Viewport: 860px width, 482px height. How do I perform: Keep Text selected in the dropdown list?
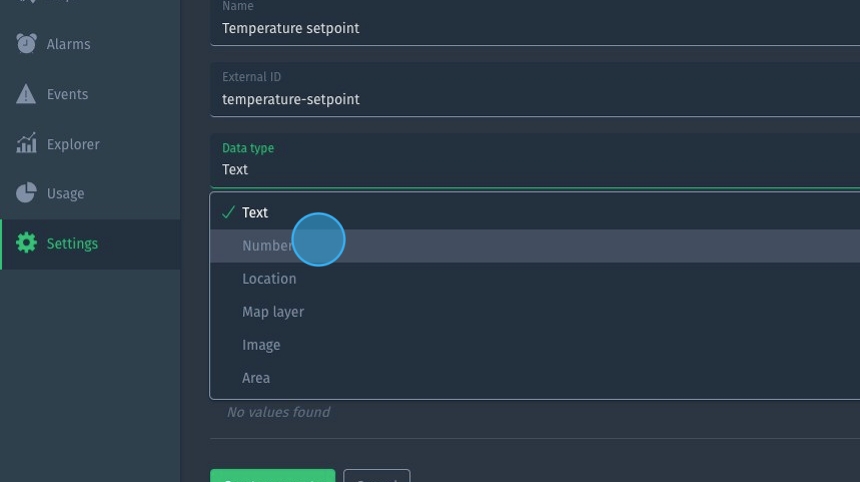point(255,212)
